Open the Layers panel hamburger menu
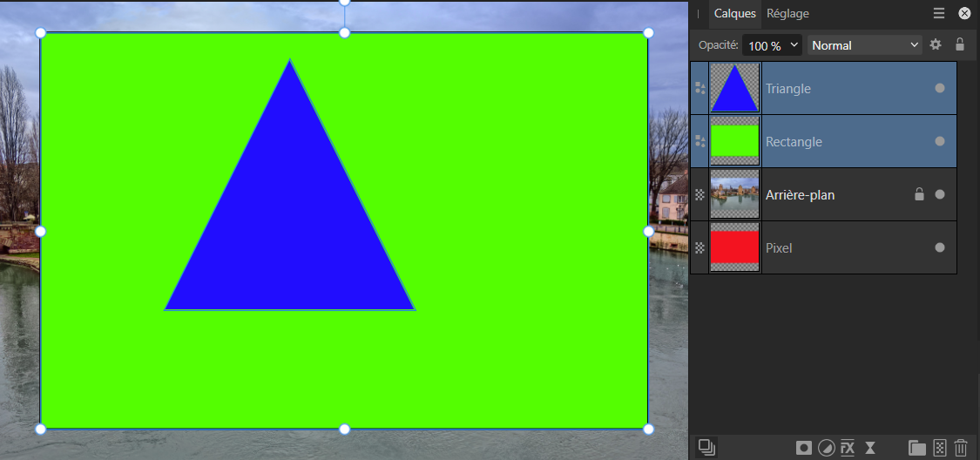 point(939,13)
